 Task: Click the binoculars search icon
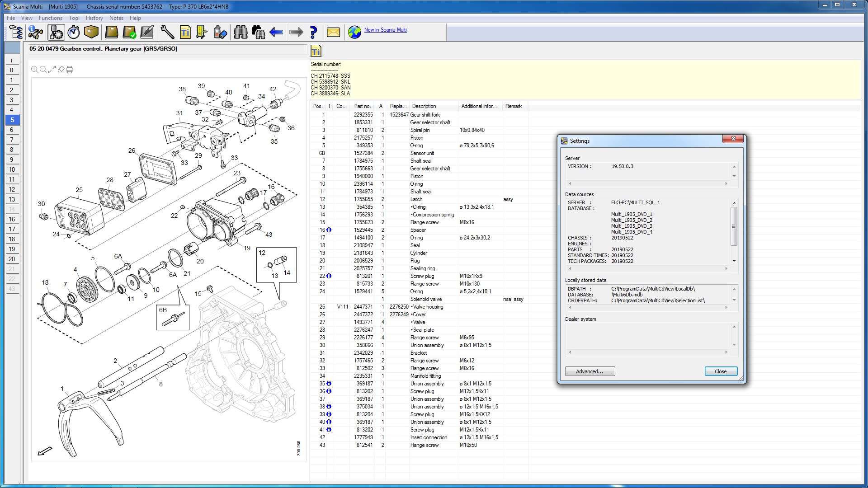(x=241, y=32)
